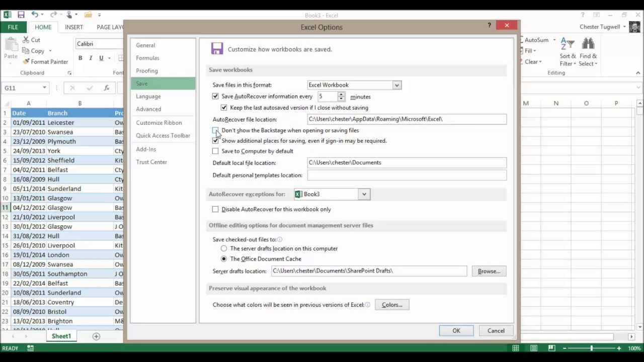Click the Format Painter brush icon
This screenshot has width=644, height=362.
pyautogui.click(x=26, y=62)
